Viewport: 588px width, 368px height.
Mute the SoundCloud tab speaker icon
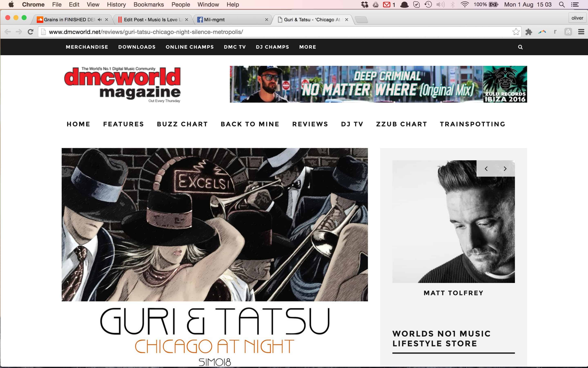[100, 19]
